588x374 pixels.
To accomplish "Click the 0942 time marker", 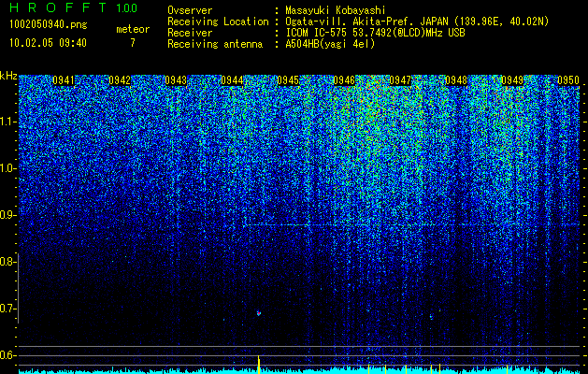I will coord(120,80).
